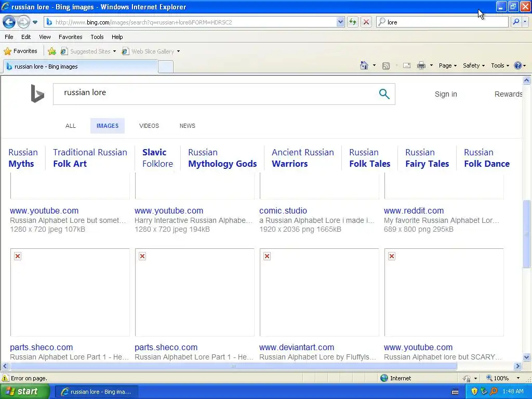Click the vertical scrollbar up arrow

tap(527, 81)
